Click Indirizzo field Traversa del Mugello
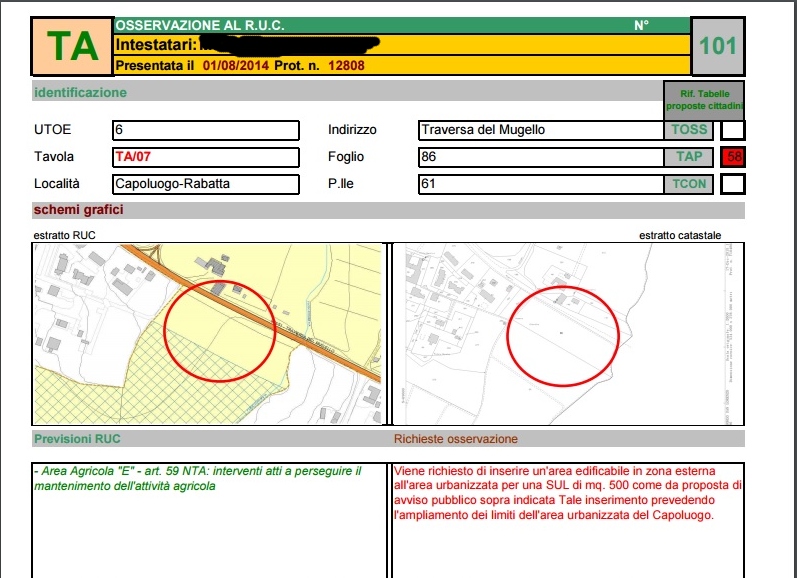Image resolution: width=797 pixels, height=578 pixels. 540,130
